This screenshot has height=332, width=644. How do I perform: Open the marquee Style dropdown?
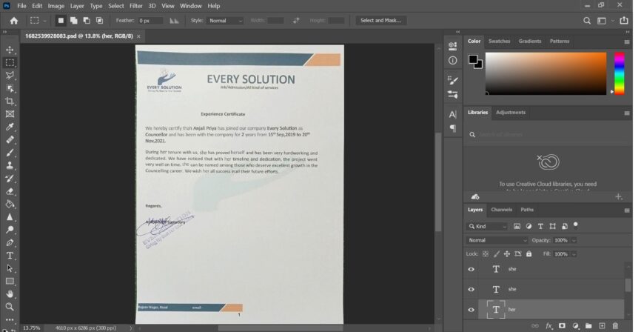pos(225,21)
